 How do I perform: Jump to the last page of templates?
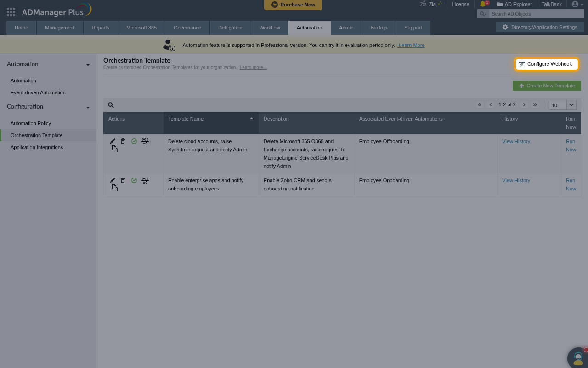click(x=535, y=104)
